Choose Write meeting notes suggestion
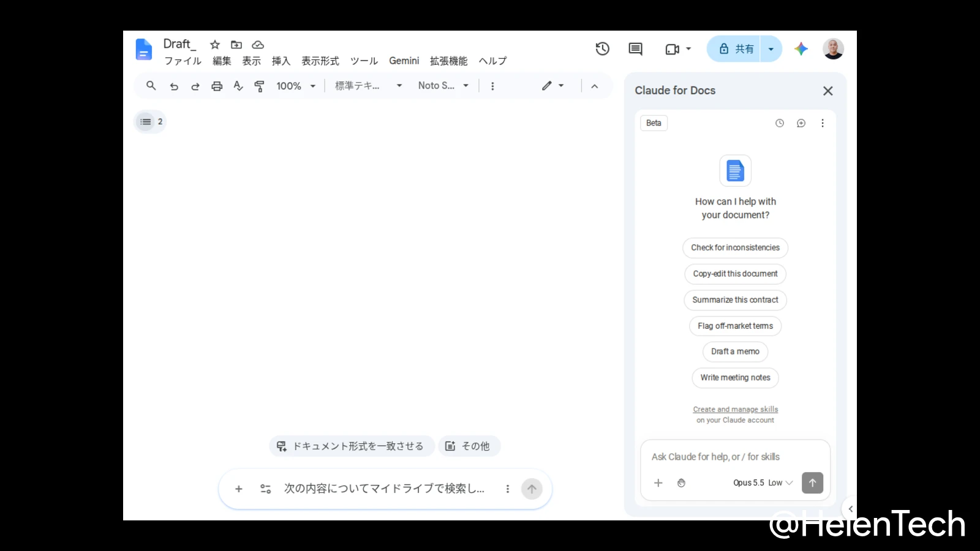This screenshot has height=551, width=980. (x=735, y=378)
